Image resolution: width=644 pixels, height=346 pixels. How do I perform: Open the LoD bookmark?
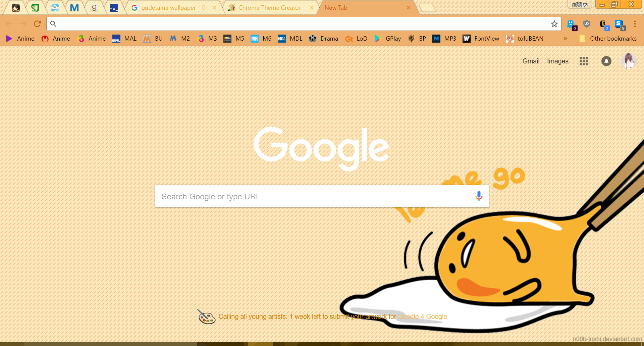356,39
